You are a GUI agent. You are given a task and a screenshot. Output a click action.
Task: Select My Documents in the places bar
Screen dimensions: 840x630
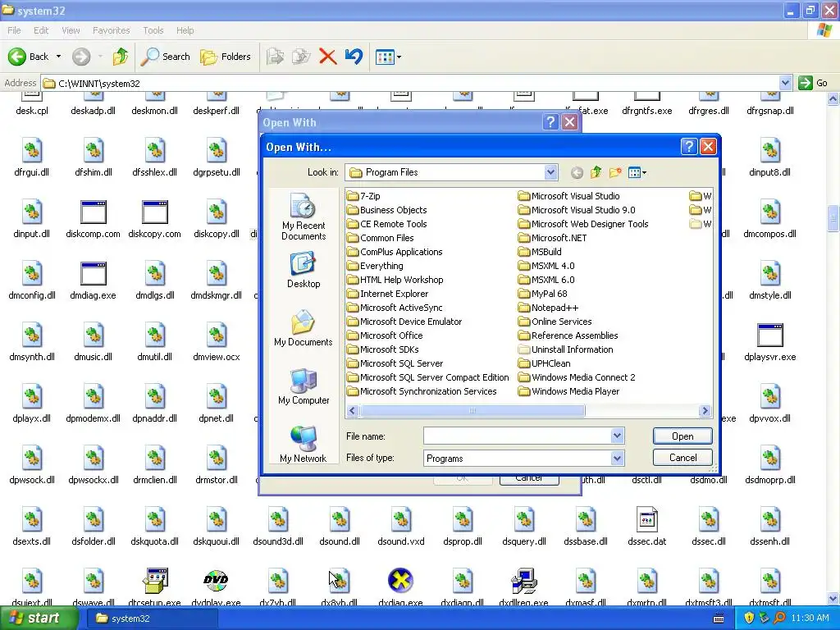pyautogui.click(x=304, y=328)
